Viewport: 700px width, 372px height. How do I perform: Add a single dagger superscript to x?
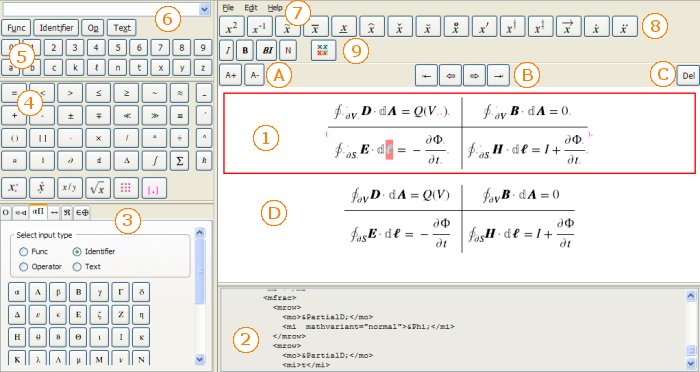(512, 27)
